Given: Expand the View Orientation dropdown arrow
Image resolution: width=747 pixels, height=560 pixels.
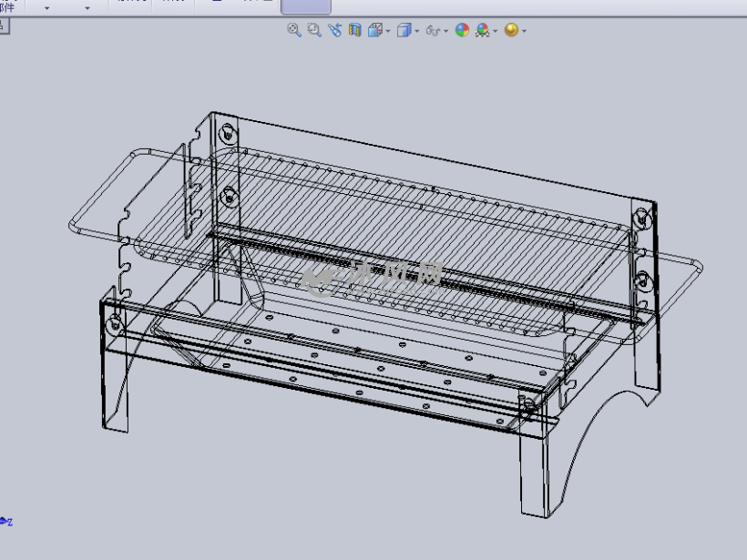Looking at the screenshot, I should [x=388, y=31].
